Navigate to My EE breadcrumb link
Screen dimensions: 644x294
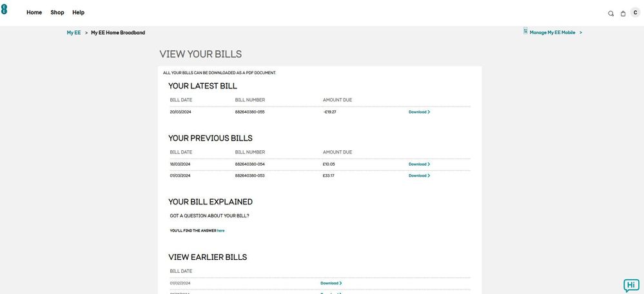(74, 33)
